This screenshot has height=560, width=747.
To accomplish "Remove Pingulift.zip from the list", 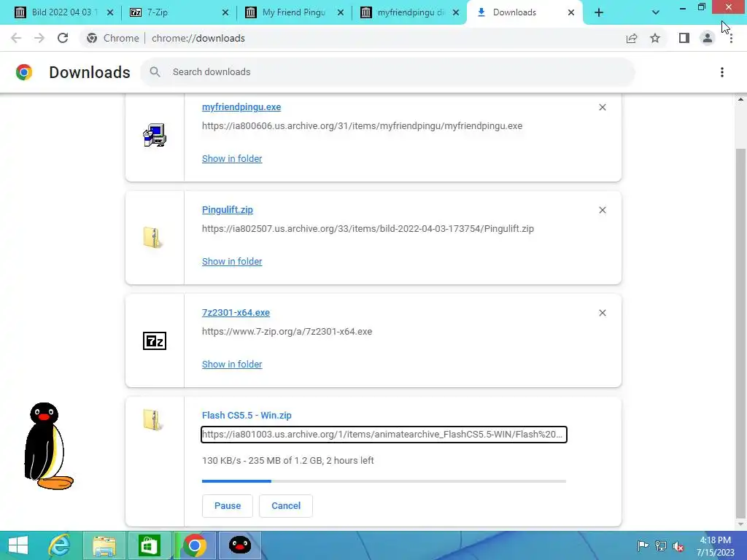I will tap(602, 210).
